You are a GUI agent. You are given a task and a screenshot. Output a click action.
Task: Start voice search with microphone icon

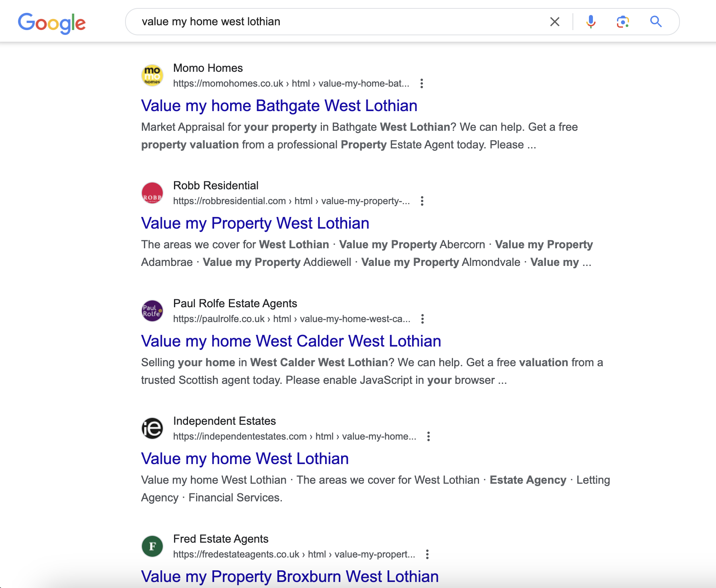coord(591,22)
